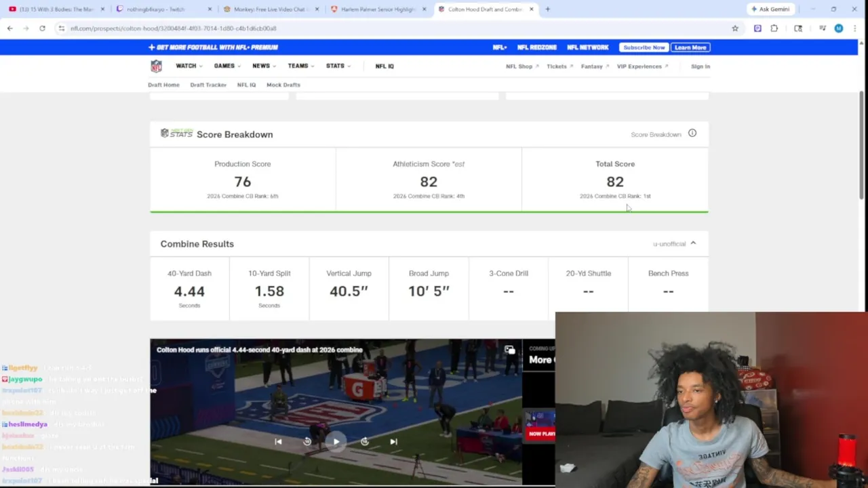This screenshot has height=488, width=868.
Task: Open a new browser tab
Action: tap(547, 9)
